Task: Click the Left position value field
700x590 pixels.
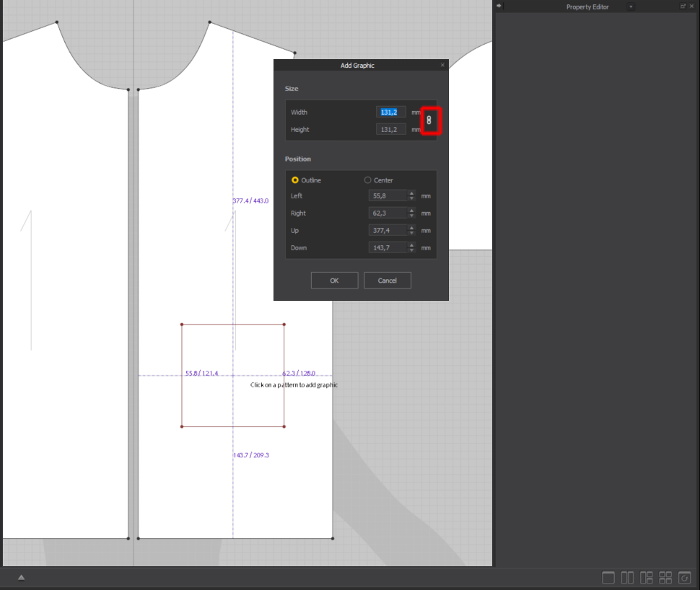Action: (x=388, y=195)
